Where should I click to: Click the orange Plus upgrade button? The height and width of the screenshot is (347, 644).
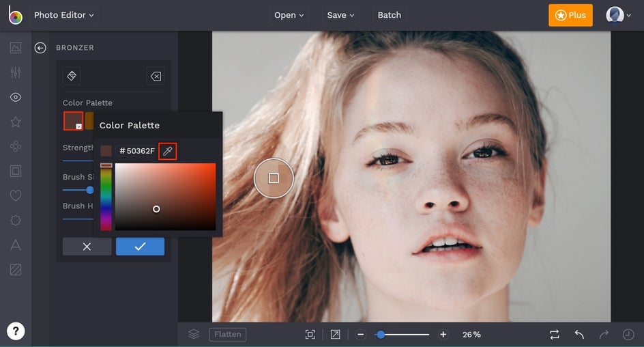(570, 15)
